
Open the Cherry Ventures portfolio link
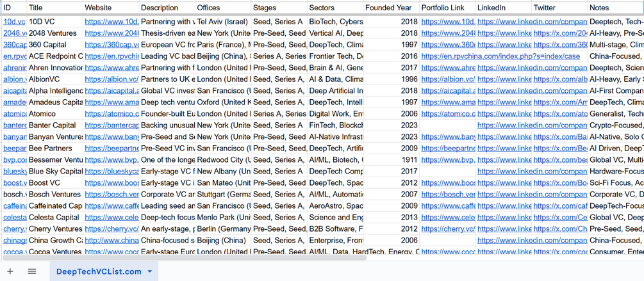(x=448, y=229)
